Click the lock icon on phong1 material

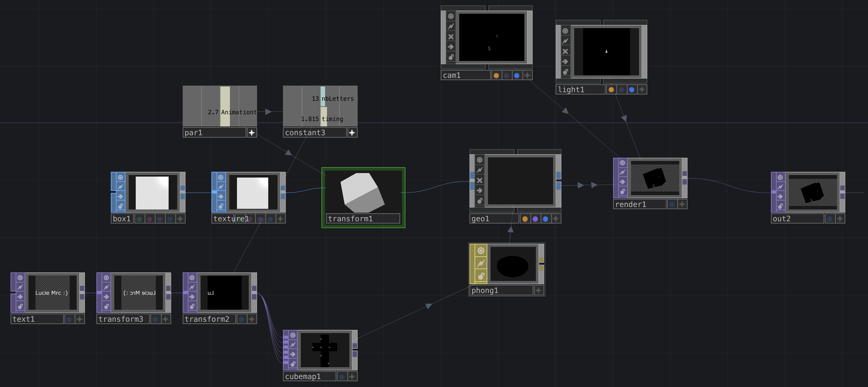pyautogui.click(x=481, y=276)
